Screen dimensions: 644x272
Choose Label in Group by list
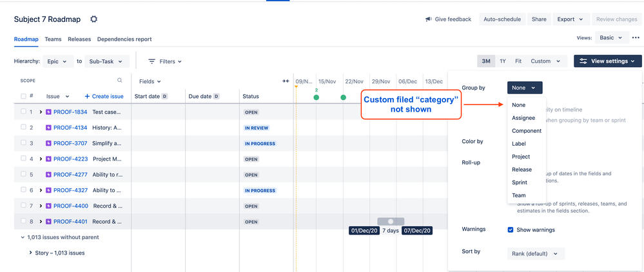point(527,144)
